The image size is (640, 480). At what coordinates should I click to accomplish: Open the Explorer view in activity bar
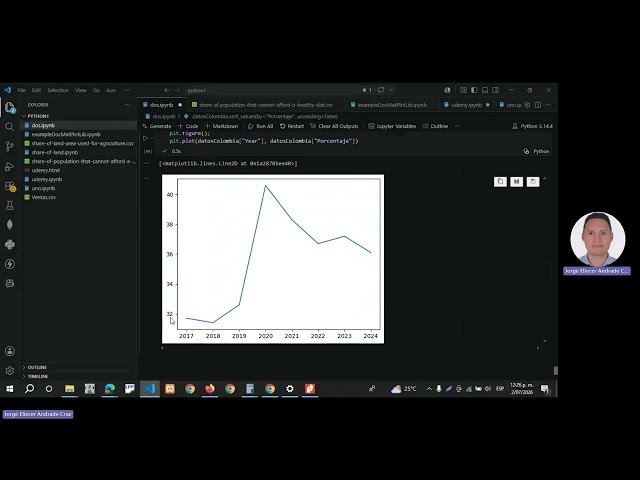coord(10,108)
